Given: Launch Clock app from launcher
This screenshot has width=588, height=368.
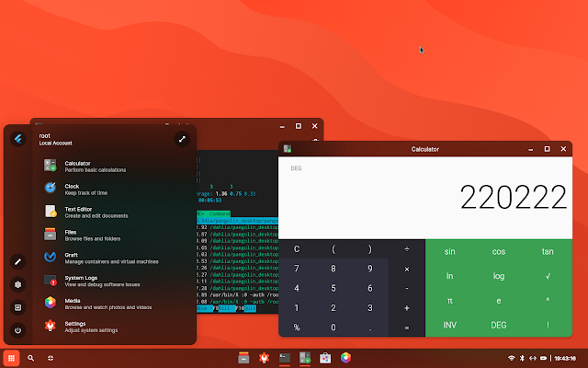Looking at the screenshot, I should [x=112, y=190].
